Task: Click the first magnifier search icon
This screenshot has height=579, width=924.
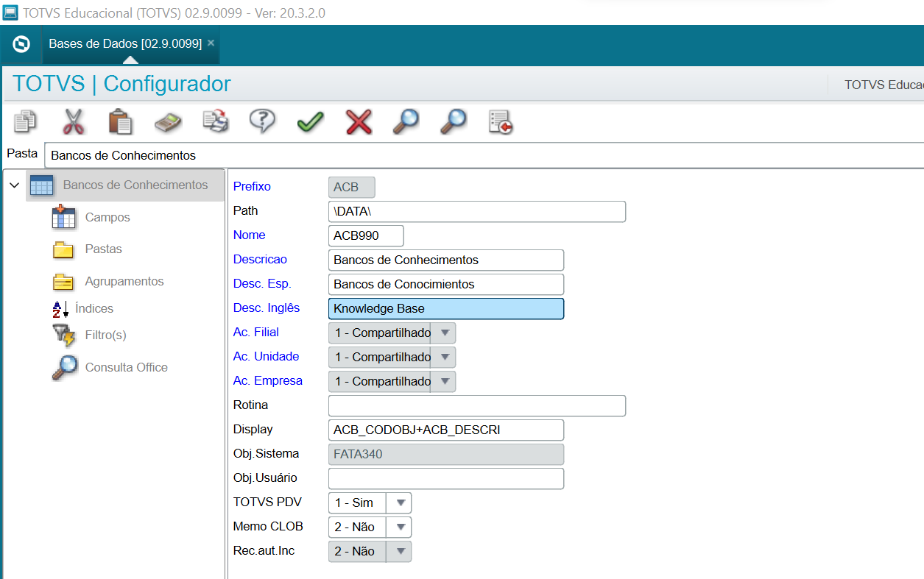Action: point(406,121)
